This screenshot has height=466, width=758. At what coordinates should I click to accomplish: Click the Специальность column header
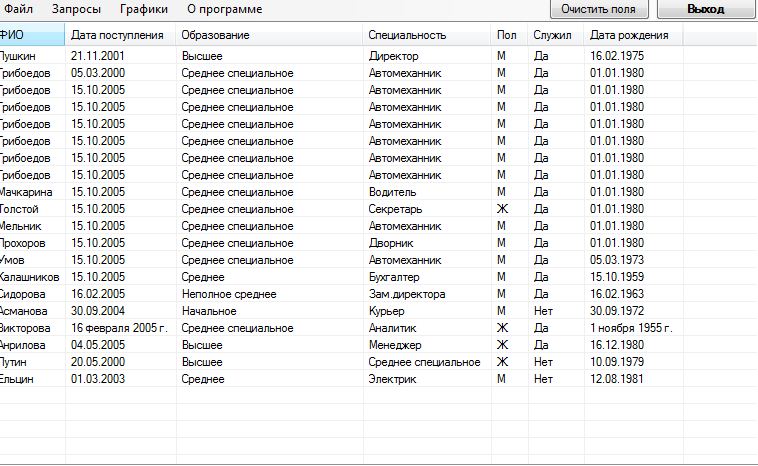427,35
